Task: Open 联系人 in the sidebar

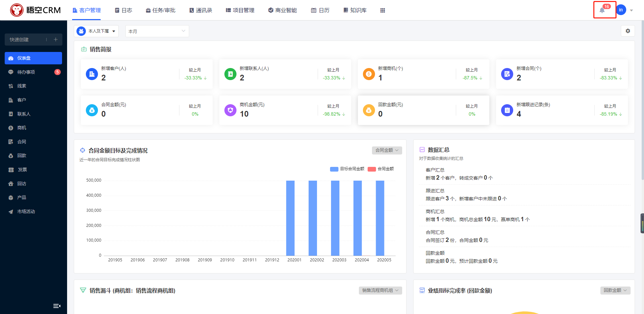Action: coord(33,114)
